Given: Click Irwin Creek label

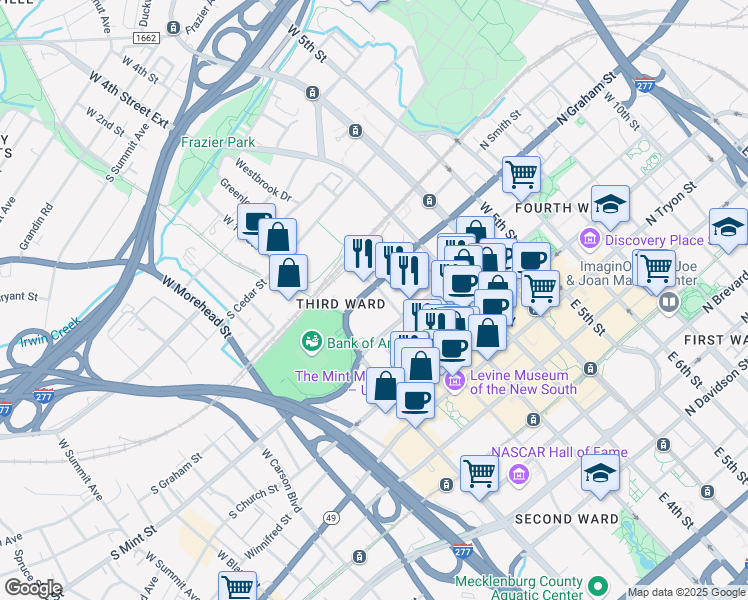Looking at the screenshot, I should 50,332.
